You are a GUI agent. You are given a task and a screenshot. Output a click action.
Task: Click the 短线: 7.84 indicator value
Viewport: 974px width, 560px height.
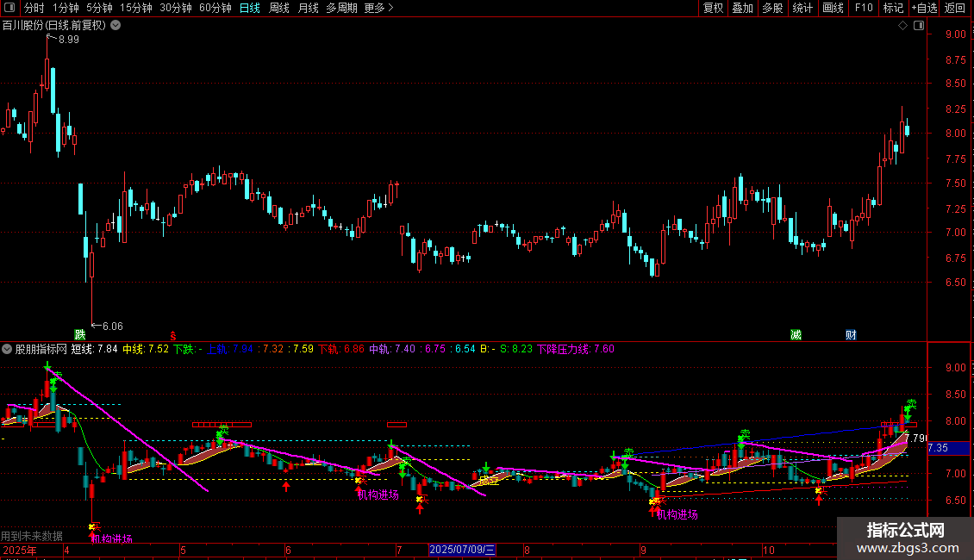click(94, 349)
